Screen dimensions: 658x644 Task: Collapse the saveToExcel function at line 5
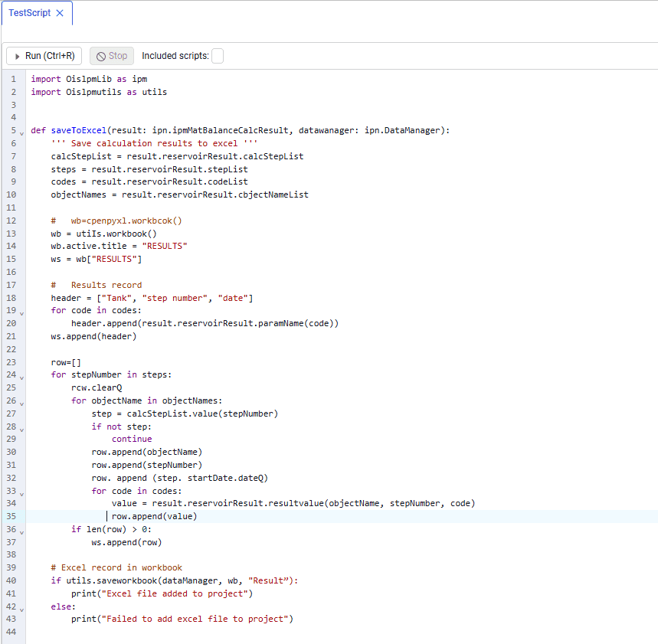(x=21, y=133)
